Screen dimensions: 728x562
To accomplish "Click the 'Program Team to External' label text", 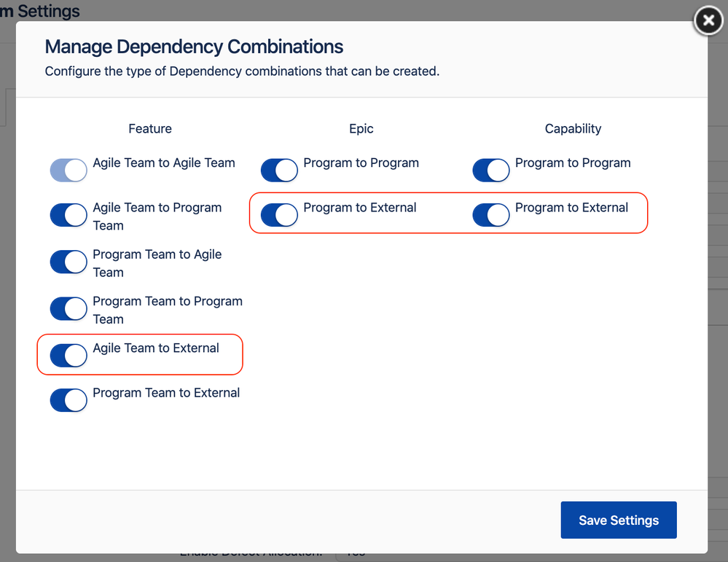I will pyautogui.click(x=166, y=393).
